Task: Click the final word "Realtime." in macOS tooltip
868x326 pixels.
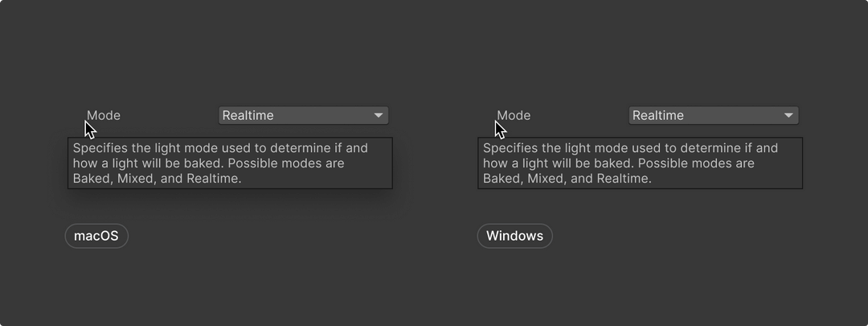Action: [x=214, y=179]
